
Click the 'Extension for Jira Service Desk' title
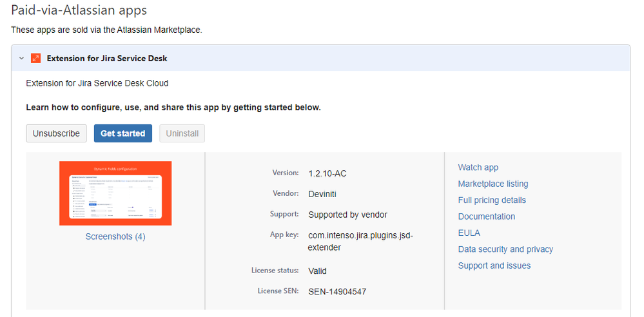(107, 58)
